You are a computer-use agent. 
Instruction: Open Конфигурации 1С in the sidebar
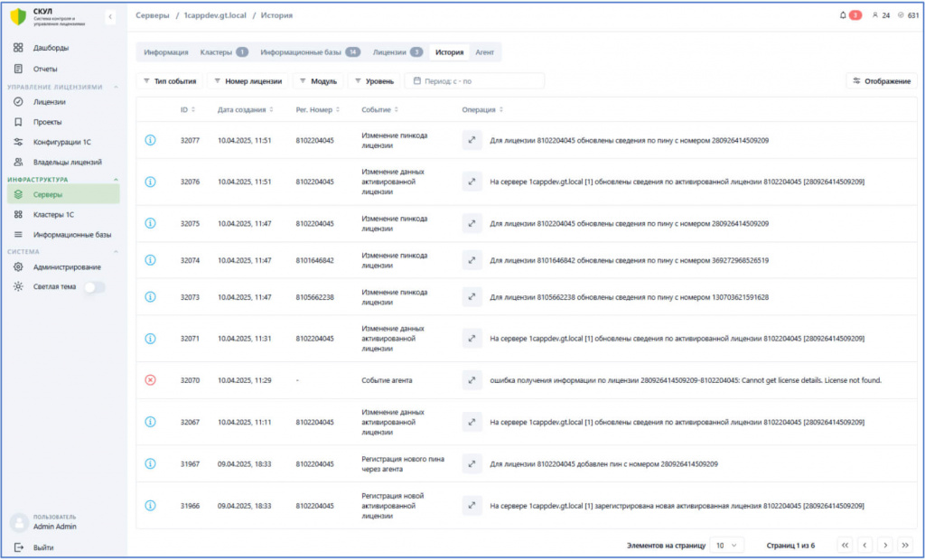[63, 142]
